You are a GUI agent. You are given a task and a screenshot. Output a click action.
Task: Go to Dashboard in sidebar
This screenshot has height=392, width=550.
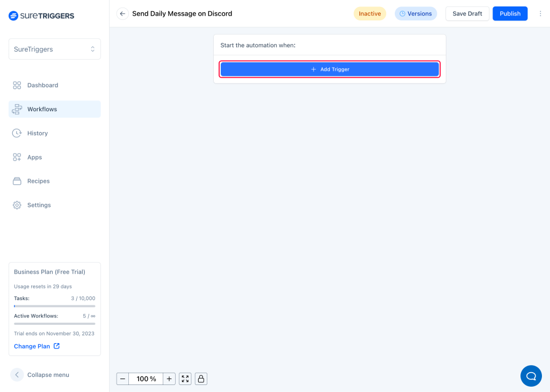pos(42,85)
